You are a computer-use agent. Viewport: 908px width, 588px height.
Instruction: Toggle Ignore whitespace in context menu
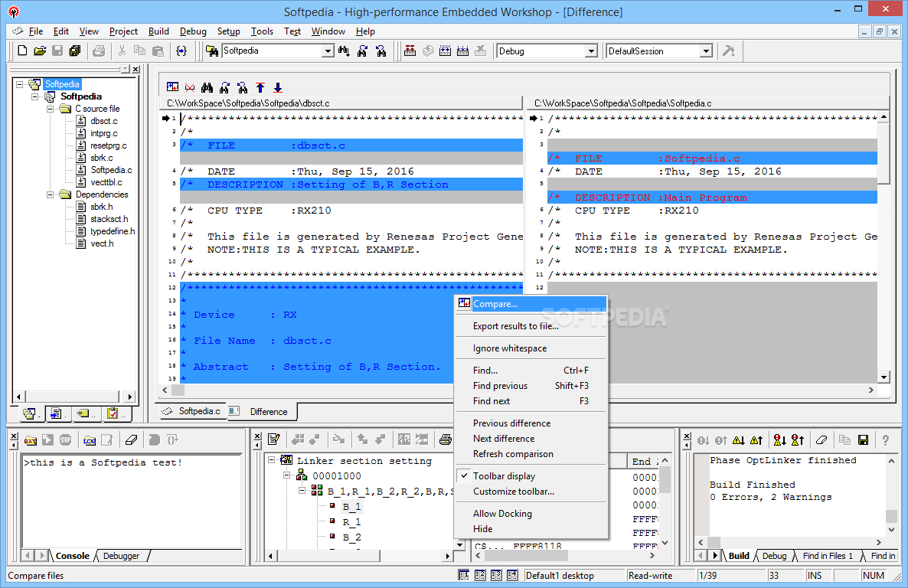pos(531,348)
